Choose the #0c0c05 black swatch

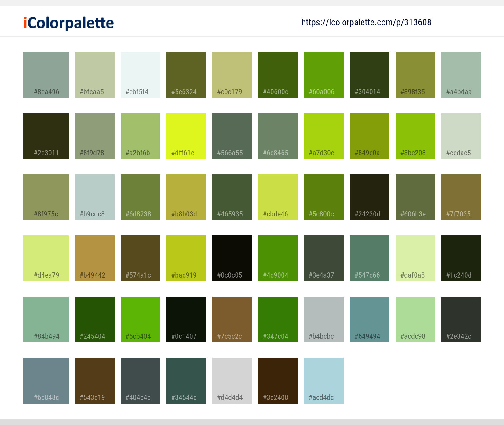click(x=232, y=258)
